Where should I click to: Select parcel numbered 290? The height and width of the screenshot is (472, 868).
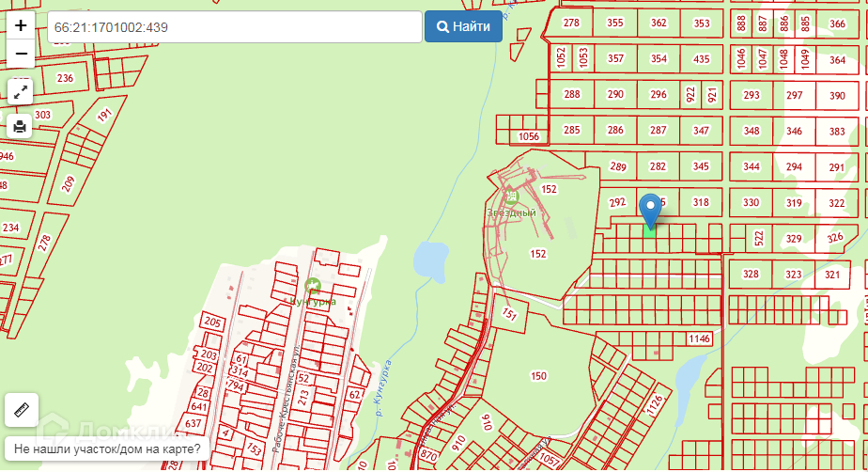[x=615, y=94]
